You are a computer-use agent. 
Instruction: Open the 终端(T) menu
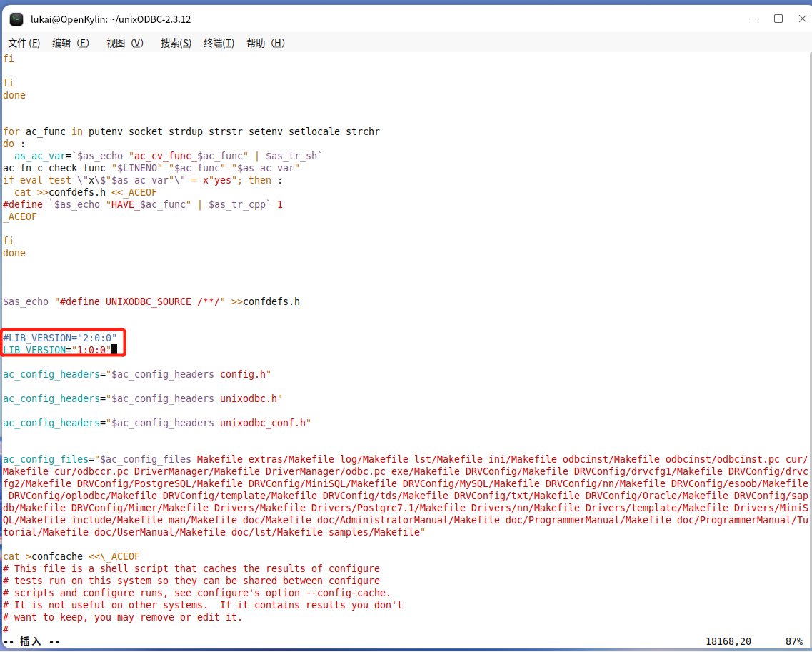click(219, 43)
